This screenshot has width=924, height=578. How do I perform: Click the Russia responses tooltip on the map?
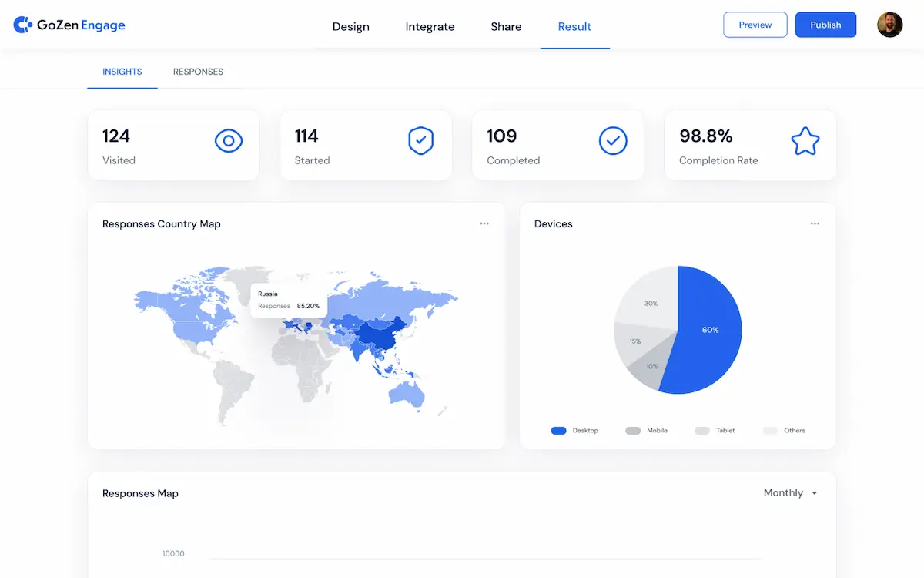[289, 300]
